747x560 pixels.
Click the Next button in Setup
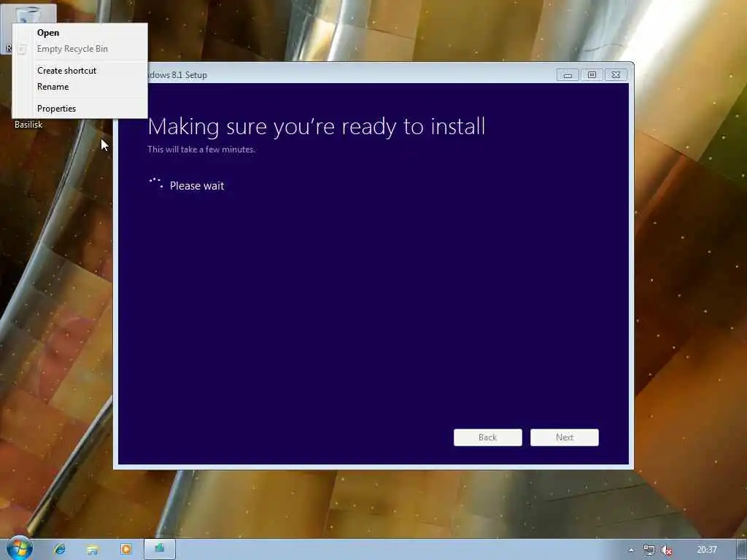565,437
